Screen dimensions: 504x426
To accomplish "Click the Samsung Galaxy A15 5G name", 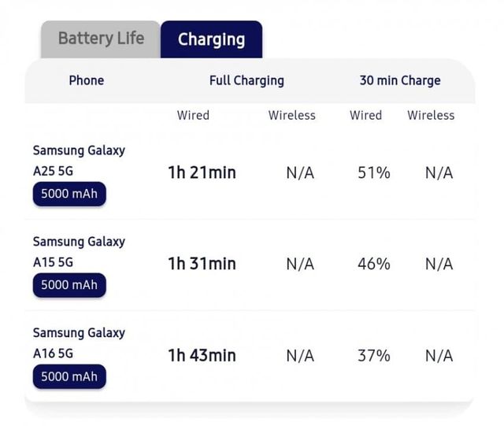I will [x=79, y=251].
